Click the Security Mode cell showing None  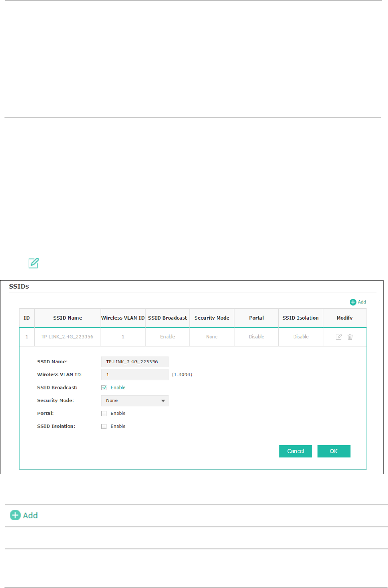(212, 337)
